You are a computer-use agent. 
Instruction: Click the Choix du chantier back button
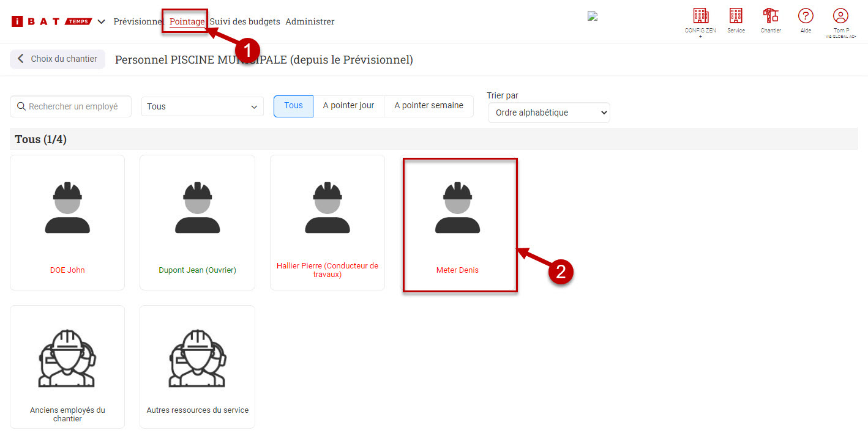click(x=58, y=59)
